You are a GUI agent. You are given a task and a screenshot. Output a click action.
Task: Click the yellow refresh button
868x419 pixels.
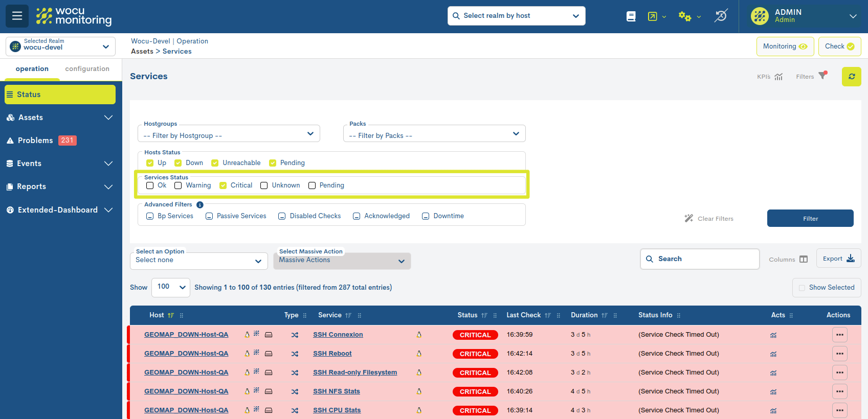[x=852, y=77]
